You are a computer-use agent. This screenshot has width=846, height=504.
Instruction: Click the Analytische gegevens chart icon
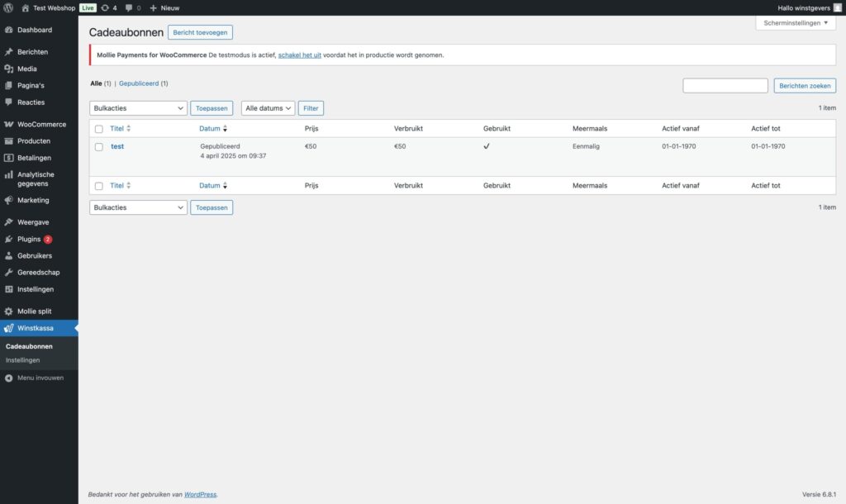[8, 174]
